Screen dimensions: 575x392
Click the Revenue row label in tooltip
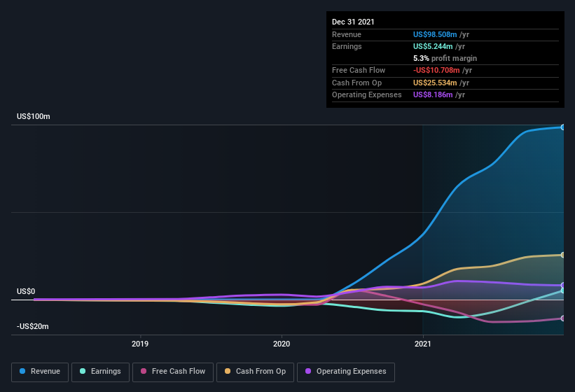[347, 34]
